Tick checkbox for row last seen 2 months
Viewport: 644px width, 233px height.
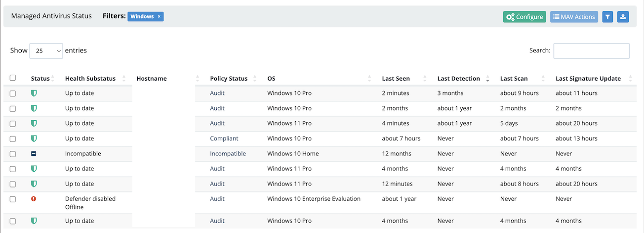click(x=13, y=108)
